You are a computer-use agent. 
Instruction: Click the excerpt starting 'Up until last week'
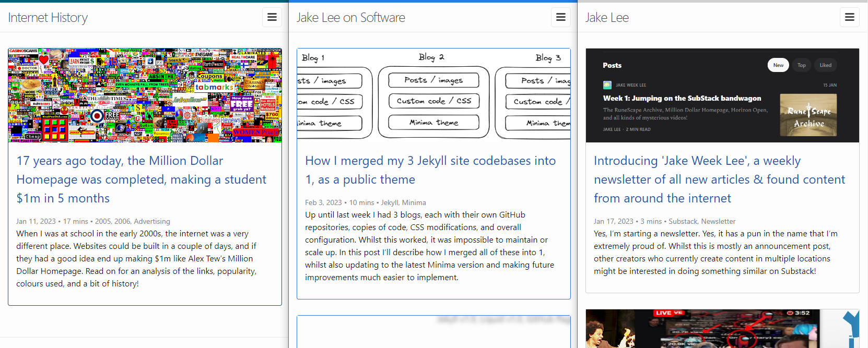point(430,246)
